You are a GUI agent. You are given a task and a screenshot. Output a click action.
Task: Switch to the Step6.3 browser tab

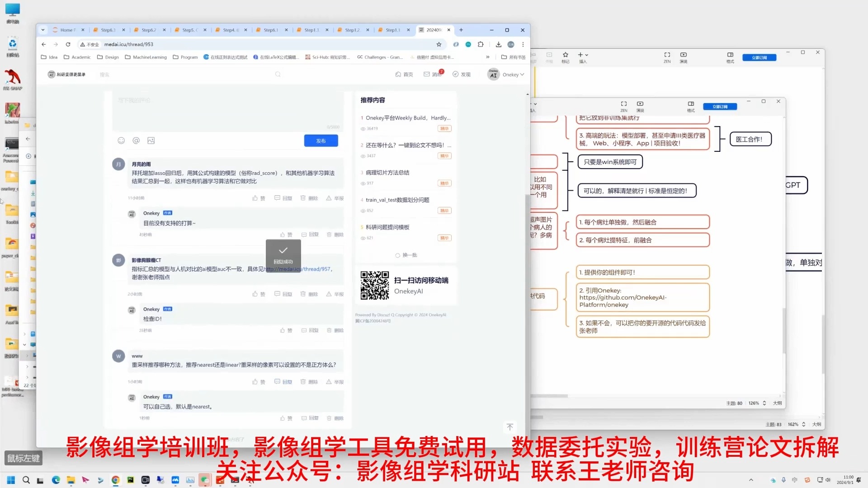(x=108, y=30)
